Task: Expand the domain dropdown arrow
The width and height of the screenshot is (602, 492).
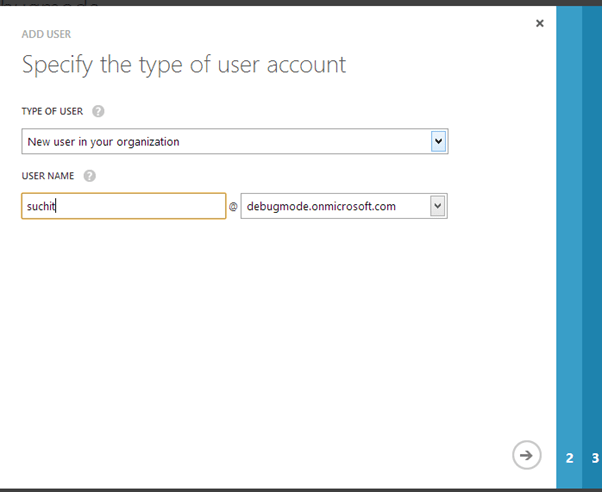Action: coord(438,206)
